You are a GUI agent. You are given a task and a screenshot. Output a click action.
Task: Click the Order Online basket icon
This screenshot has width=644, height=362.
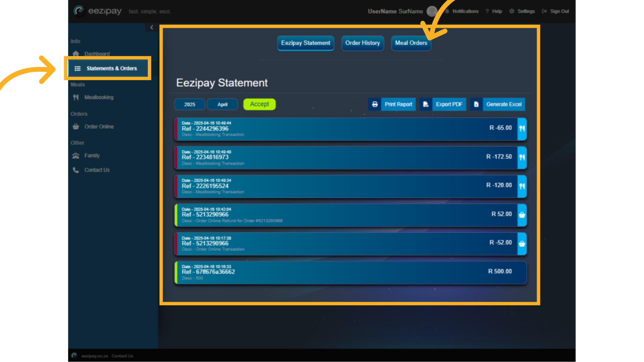pos(76,126)
